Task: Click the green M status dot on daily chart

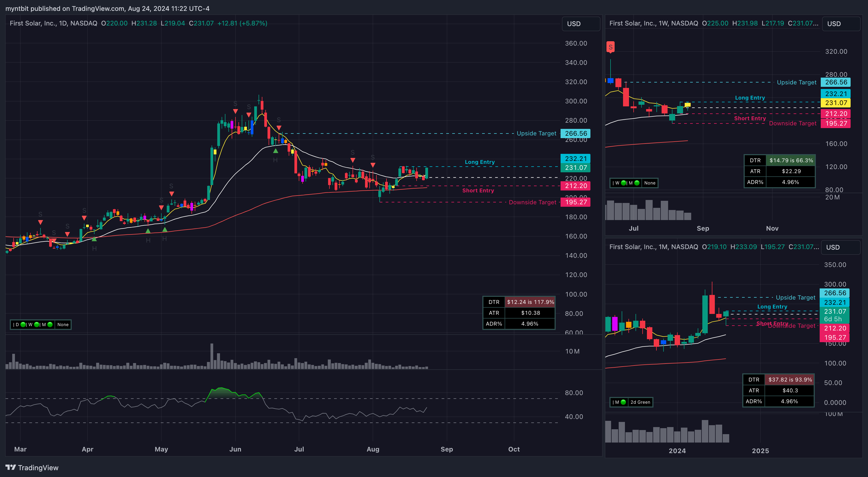Action: [50, 325]
